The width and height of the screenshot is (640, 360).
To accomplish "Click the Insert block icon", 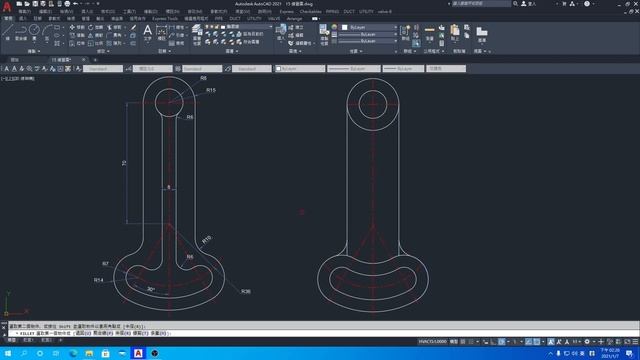I will coord(281,29).
